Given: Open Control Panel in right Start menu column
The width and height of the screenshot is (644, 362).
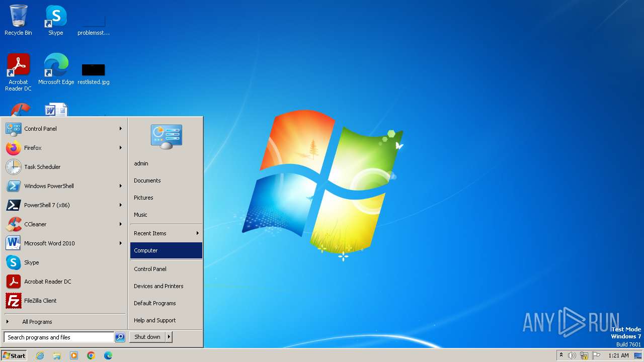Looking at the screenshot, I should [x=166, y=269].
